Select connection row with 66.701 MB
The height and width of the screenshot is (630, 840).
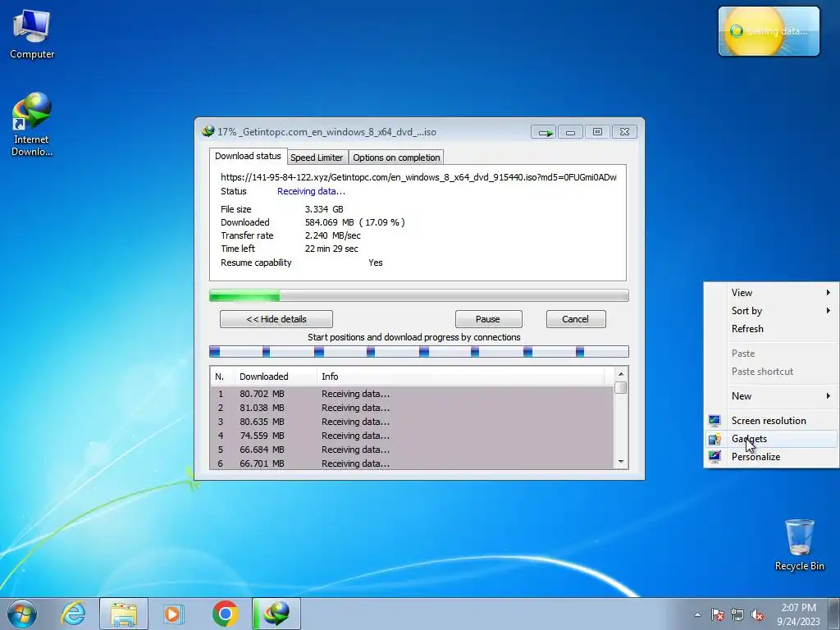(x=412, y=463)
